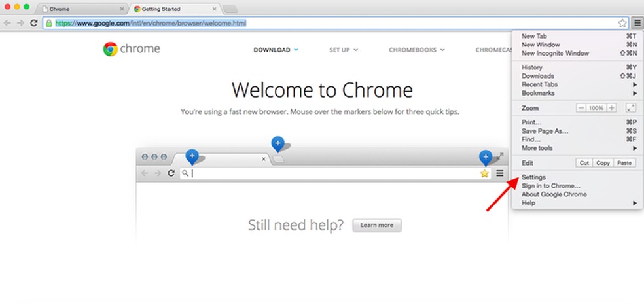Open Settings from the menu
The height and width of the screenshot is (303, 644).
click(577, 177)
